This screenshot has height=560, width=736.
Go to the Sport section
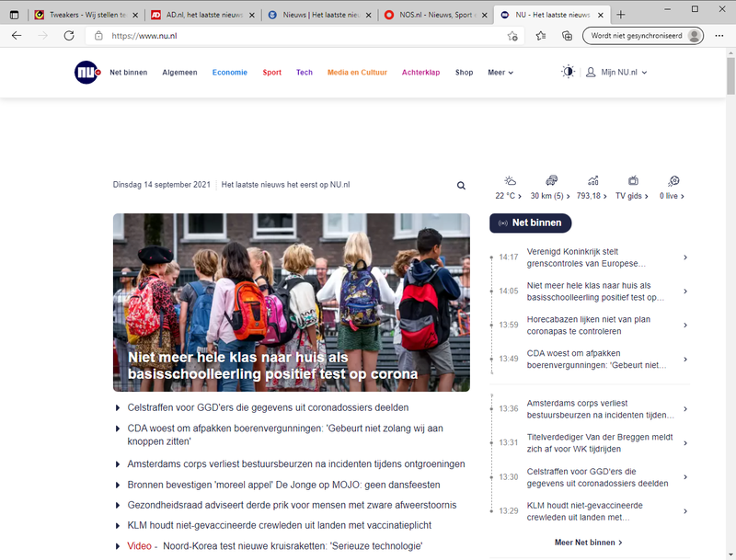click(271, 73)
